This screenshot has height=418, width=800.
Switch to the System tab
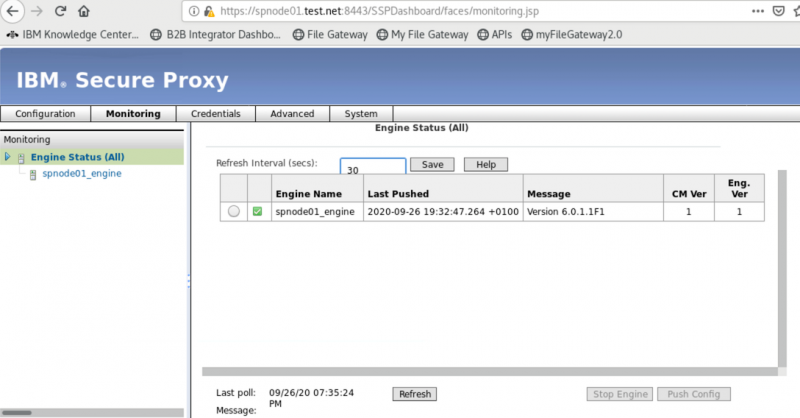(x=361, y=114)
